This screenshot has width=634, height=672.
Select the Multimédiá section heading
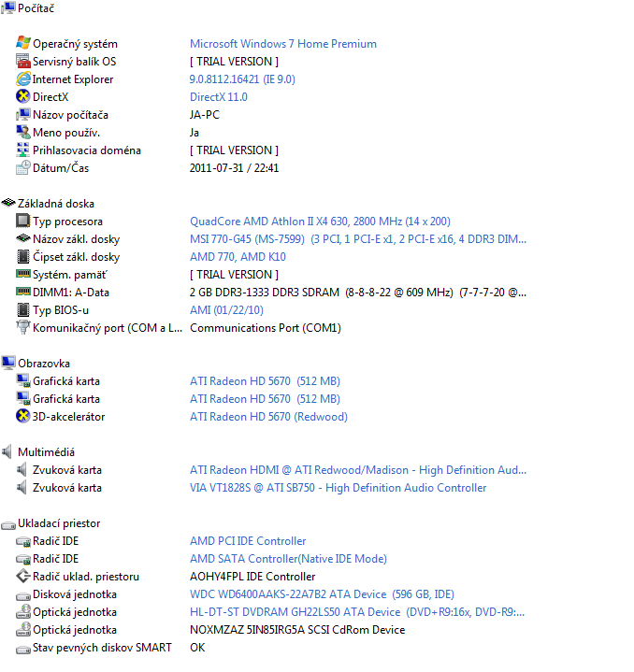[47, 452]
